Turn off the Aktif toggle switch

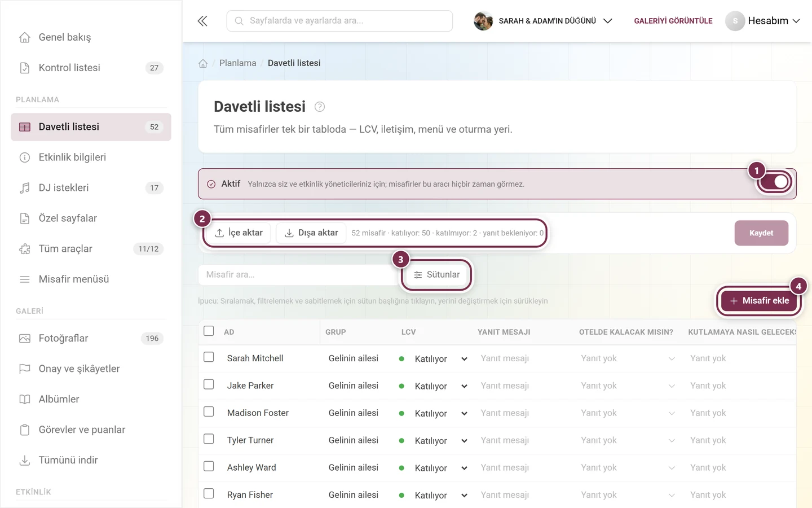click(x=775, y=182)
